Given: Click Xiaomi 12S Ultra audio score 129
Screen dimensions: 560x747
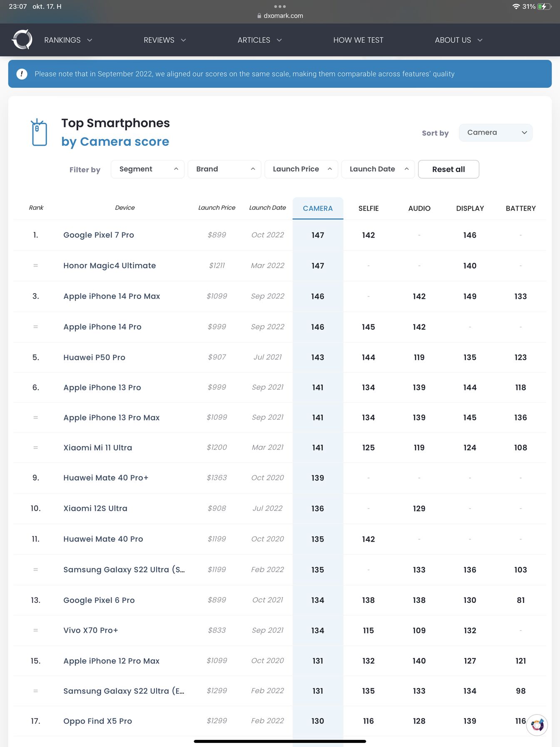Looking at the screenshot, I should pos(419,508).
